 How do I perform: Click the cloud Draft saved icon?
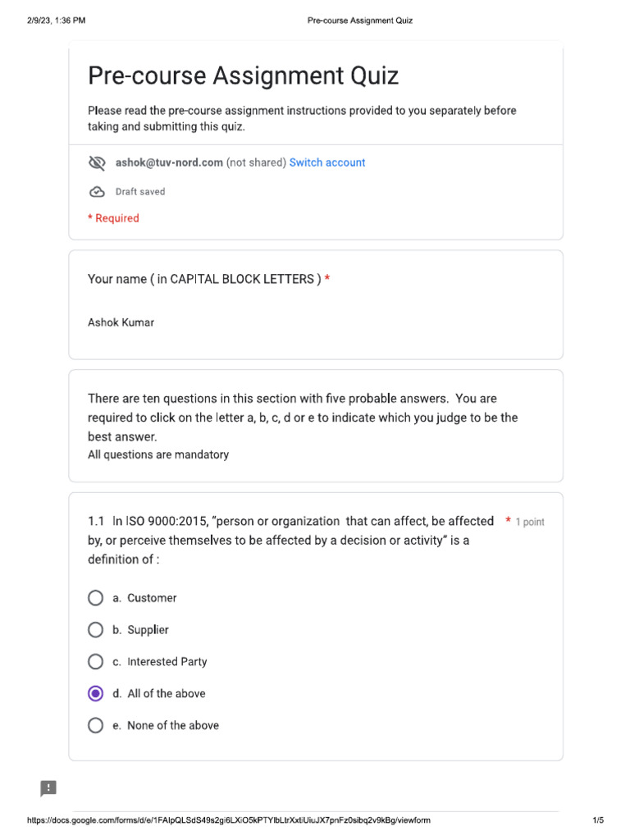(x=97, y=192)
